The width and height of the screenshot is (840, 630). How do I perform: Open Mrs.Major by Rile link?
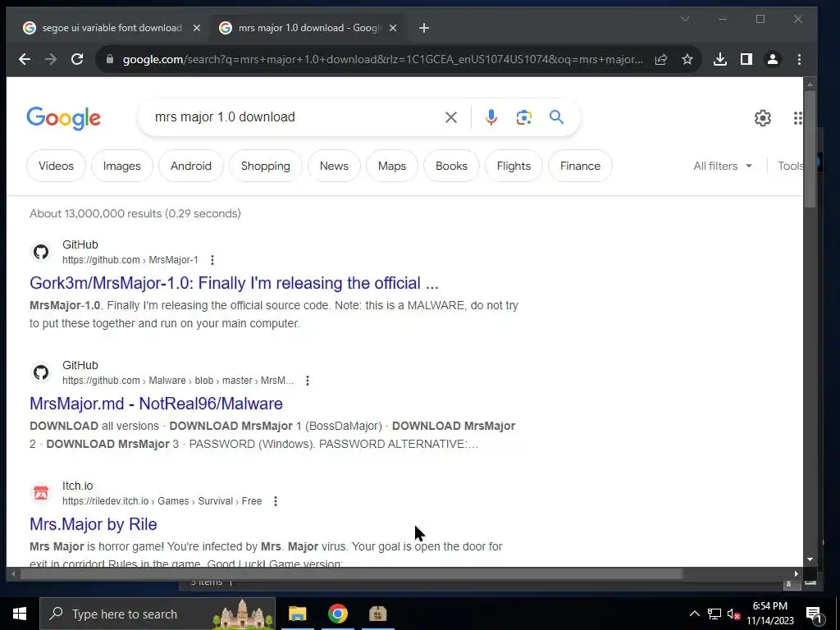(94, 524)
